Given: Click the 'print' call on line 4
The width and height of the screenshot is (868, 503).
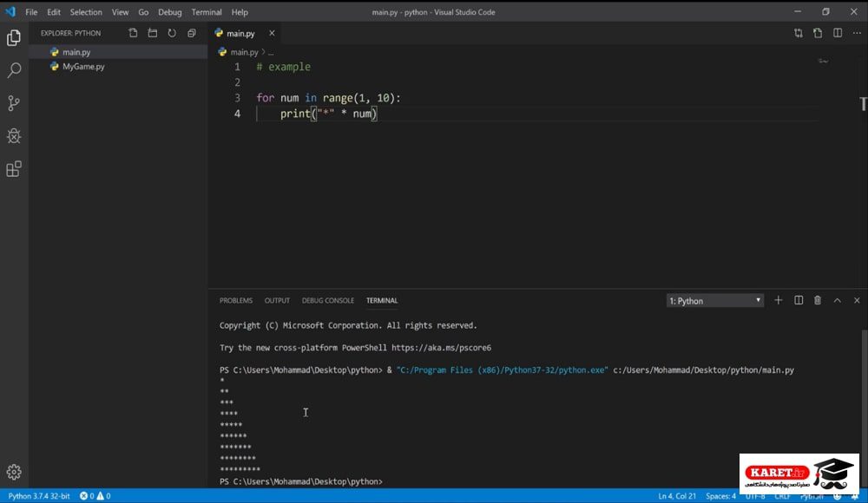Looking at the screenshot, I should click(x=295, y=114).
